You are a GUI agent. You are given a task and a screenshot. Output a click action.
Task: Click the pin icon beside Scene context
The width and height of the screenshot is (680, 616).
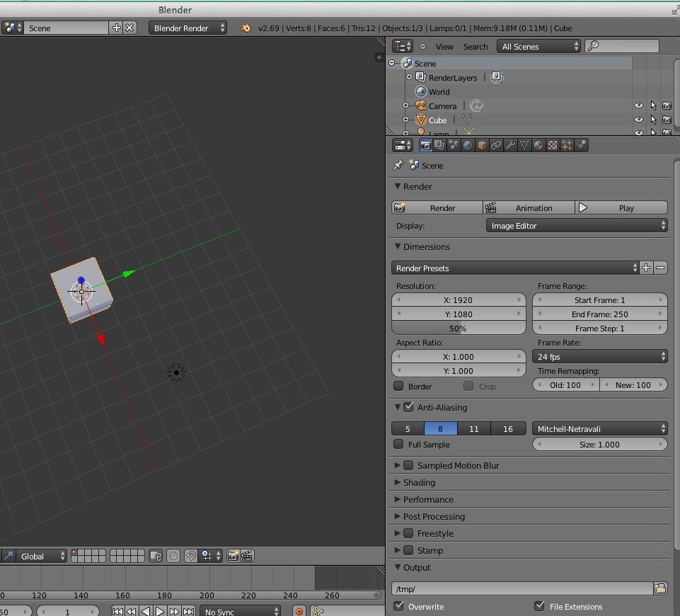[398, 165]
